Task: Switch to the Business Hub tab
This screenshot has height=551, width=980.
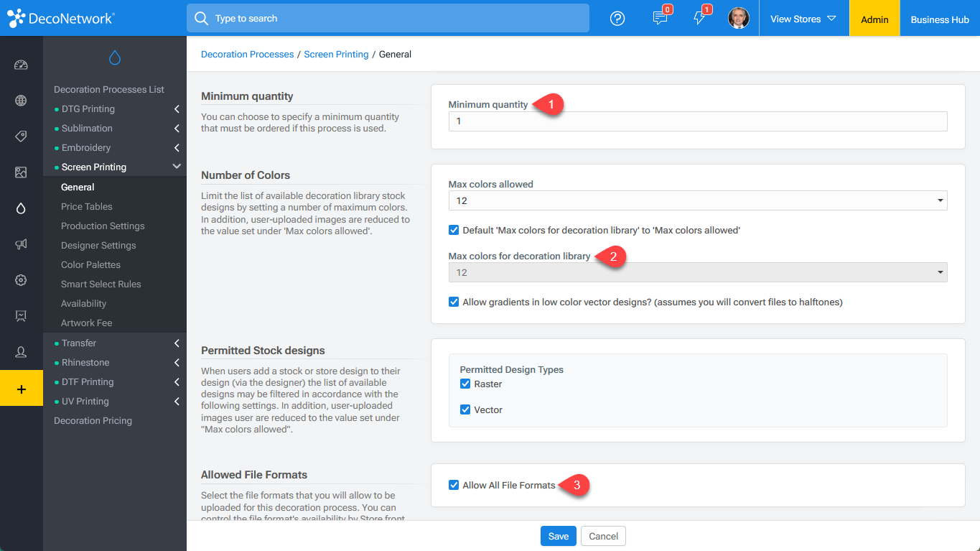Action: tap(939, 19)
